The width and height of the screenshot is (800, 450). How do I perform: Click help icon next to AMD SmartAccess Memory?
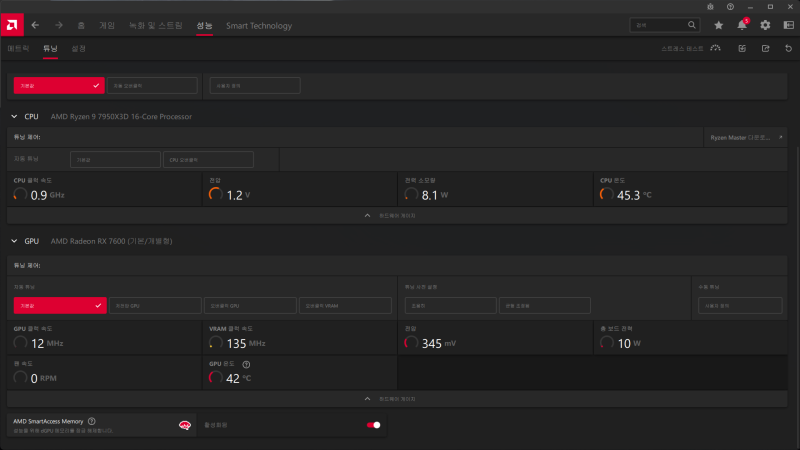click(x=91, y=421)
